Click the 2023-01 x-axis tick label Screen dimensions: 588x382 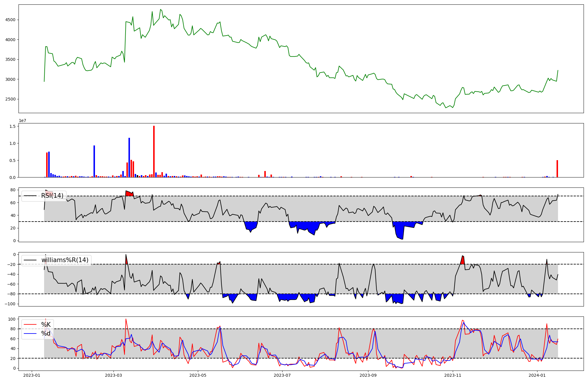click(32, 375)
